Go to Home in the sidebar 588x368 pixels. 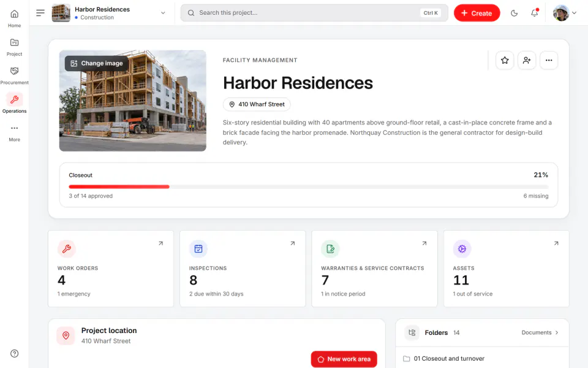tap(14, 18)
